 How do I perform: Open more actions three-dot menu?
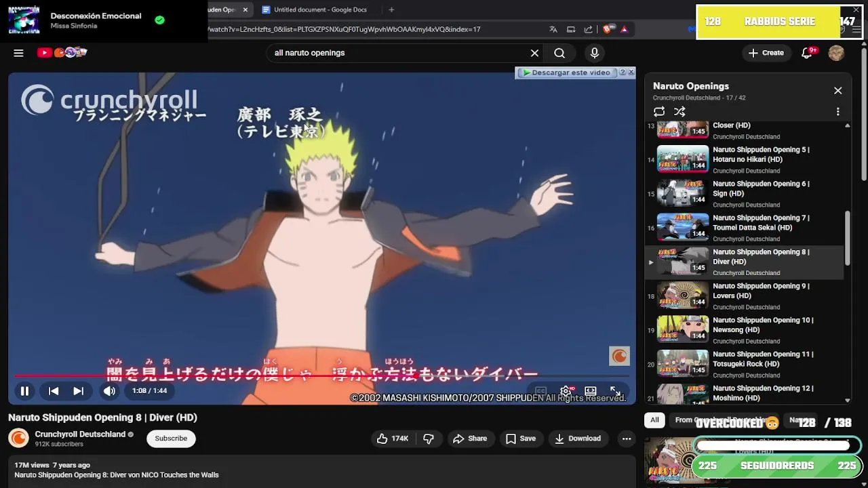click(627, 439)
